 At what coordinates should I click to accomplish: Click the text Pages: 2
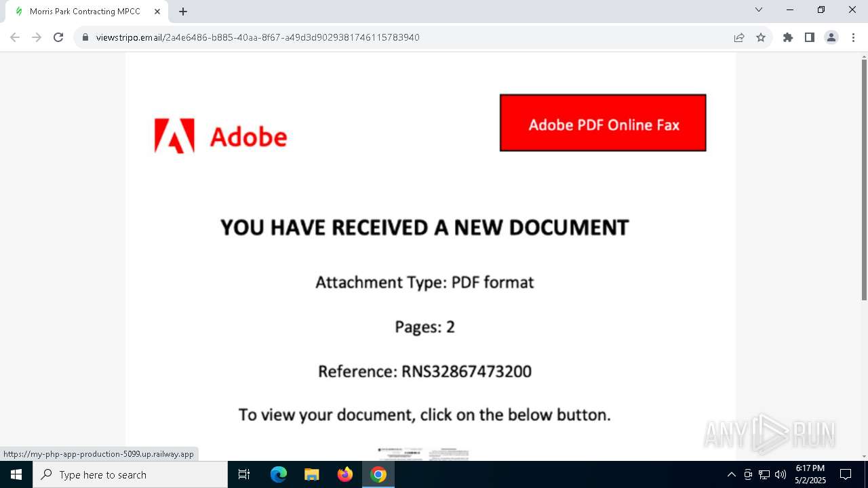point(425,327)
